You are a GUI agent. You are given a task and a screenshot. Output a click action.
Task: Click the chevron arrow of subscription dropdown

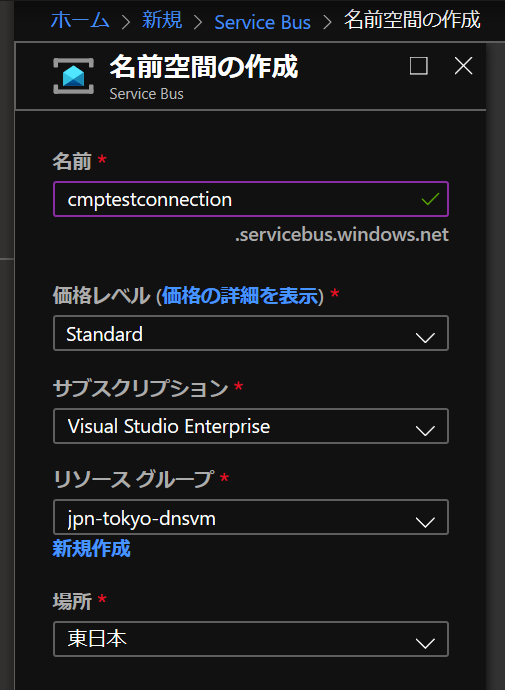[425, 430]
